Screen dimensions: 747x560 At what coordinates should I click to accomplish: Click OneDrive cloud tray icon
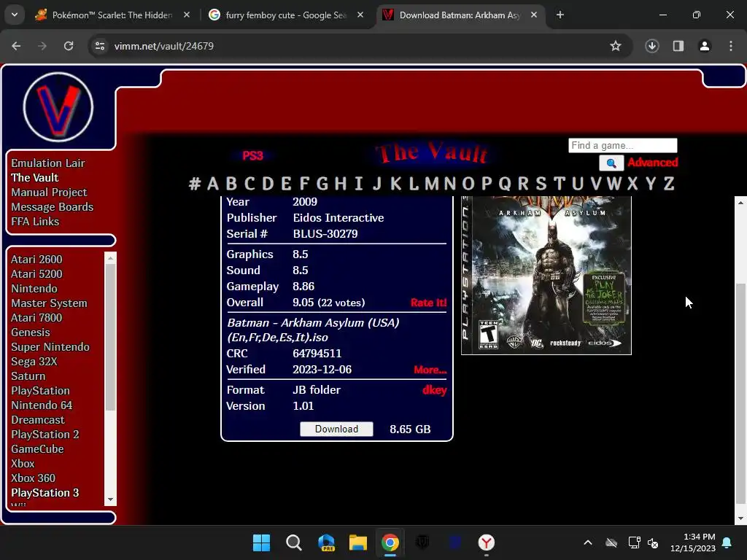coord(611,542)
